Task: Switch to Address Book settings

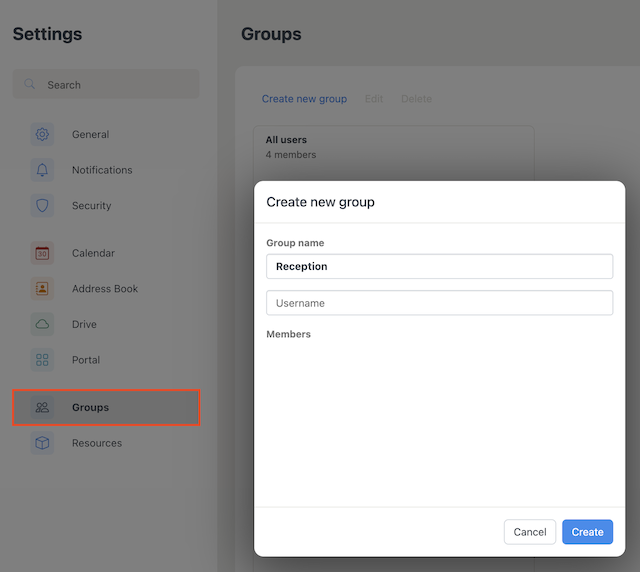Action: [x=106, y=289]
